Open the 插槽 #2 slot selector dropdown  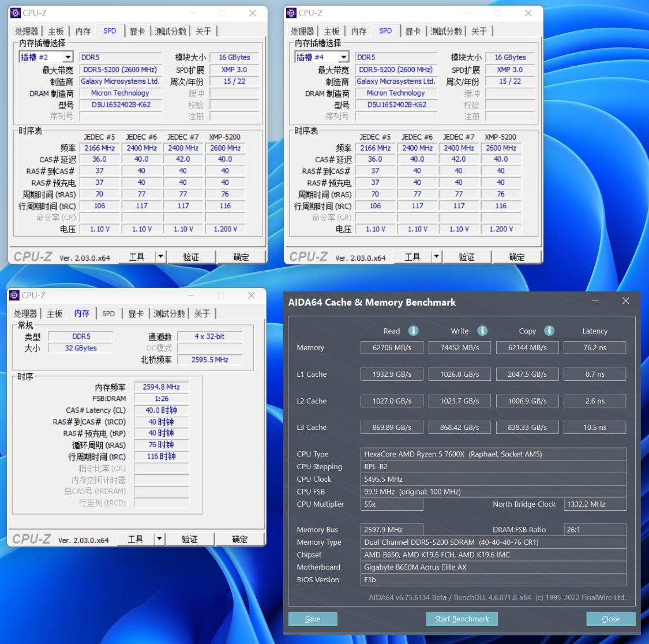point(68,57)
